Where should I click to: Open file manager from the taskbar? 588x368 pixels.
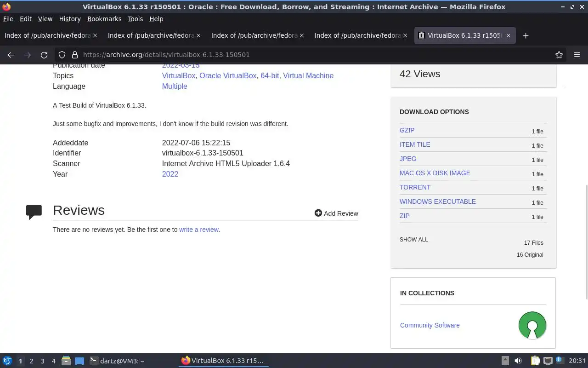tap(66, 361)
